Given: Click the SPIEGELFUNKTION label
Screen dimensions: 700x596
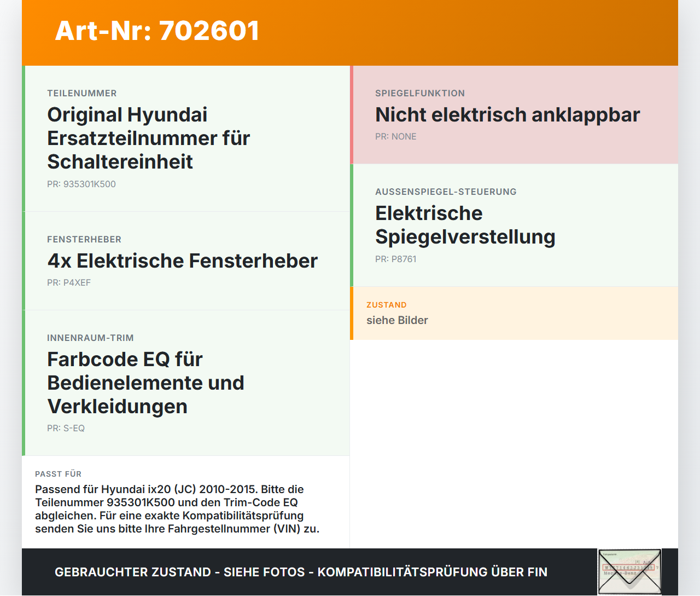Looking at the screenshot, I should [x=420, y=93].
